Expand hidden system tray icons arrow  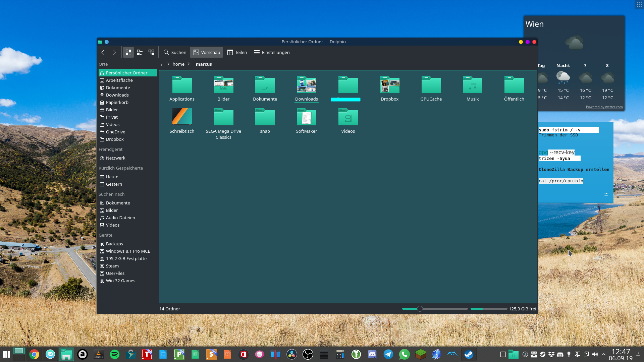(604, 354)
